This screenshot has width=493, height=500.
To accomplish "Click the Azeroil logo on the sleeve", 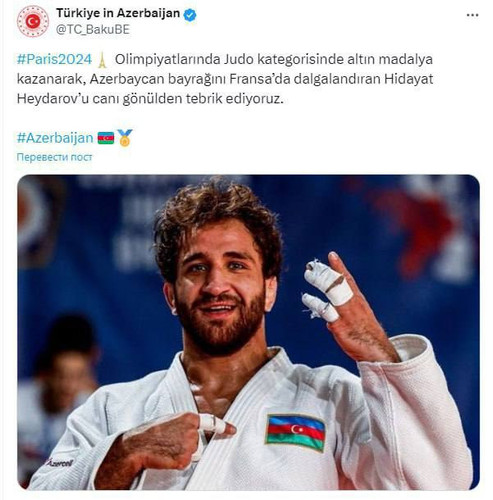I will pos(60,463).
